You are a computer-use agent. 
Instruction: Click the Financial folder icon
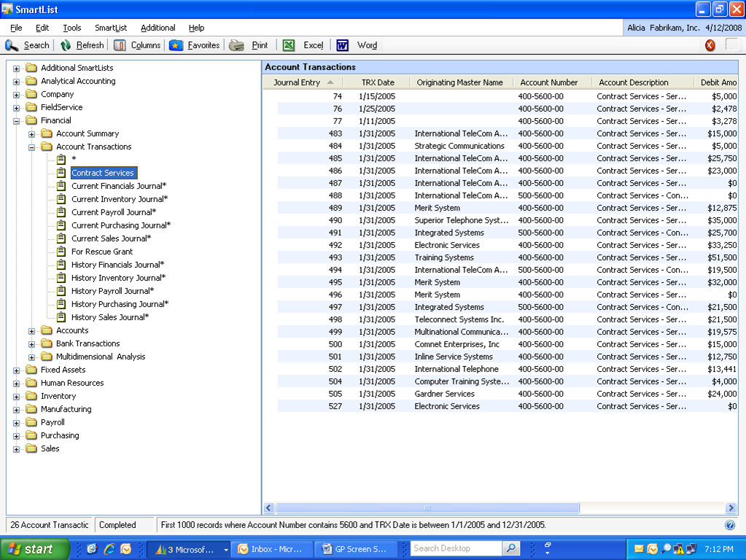(x=31, y=120)
